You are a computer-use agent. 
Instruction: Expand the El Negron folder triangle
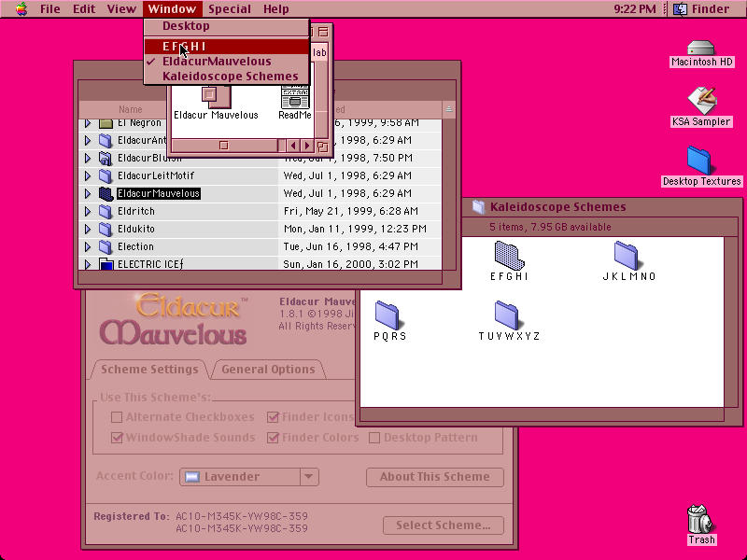click(x=88, y=123)
